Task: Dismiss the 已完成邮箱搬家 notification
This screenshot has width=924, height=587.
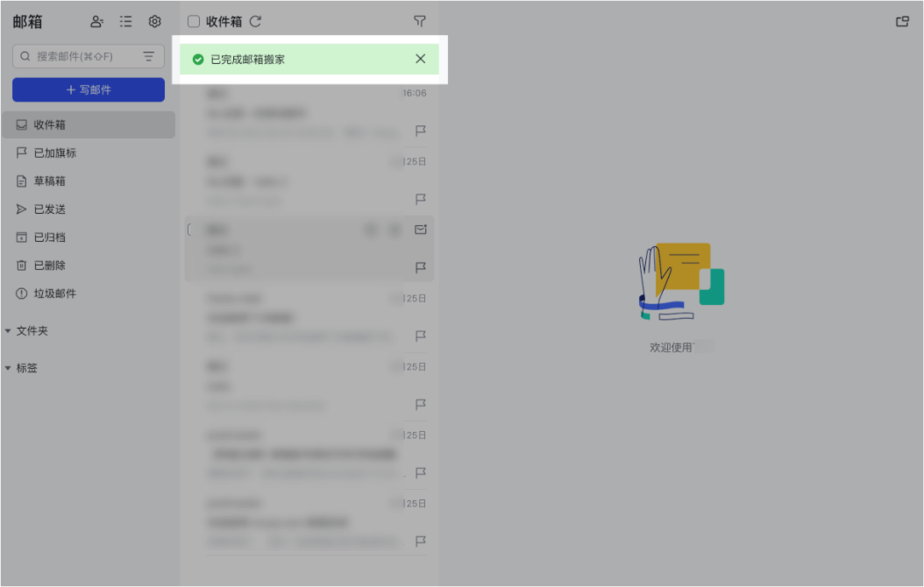Action: coord(420,59)
